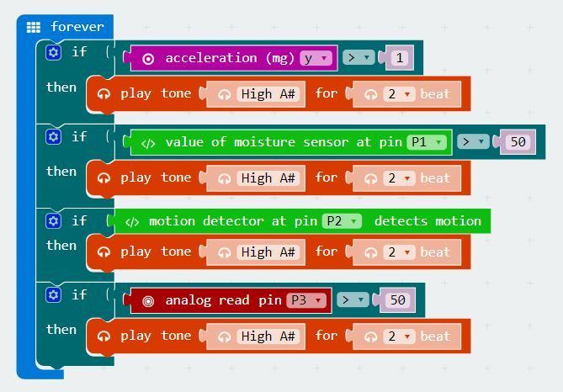The height and width of the screenshot is (392, 563).
Task: Click headphone icon in first beat block
Action: pyautogui.click(x=371, y=94)
